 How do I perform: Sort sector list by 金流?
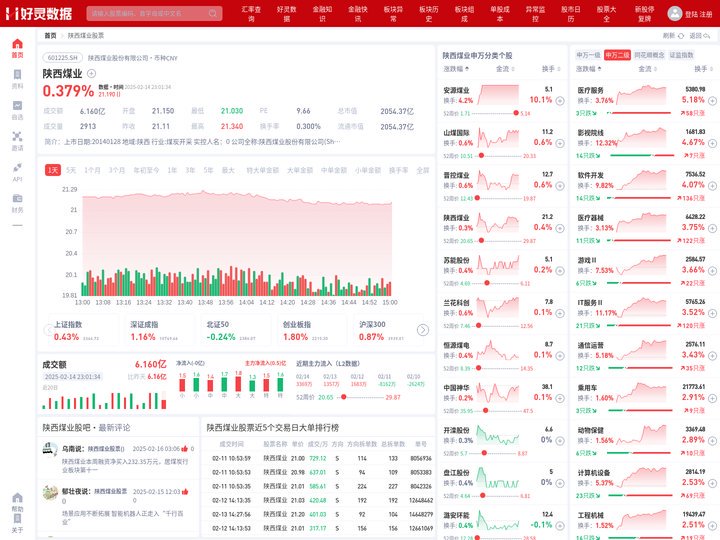coord(647,69)
